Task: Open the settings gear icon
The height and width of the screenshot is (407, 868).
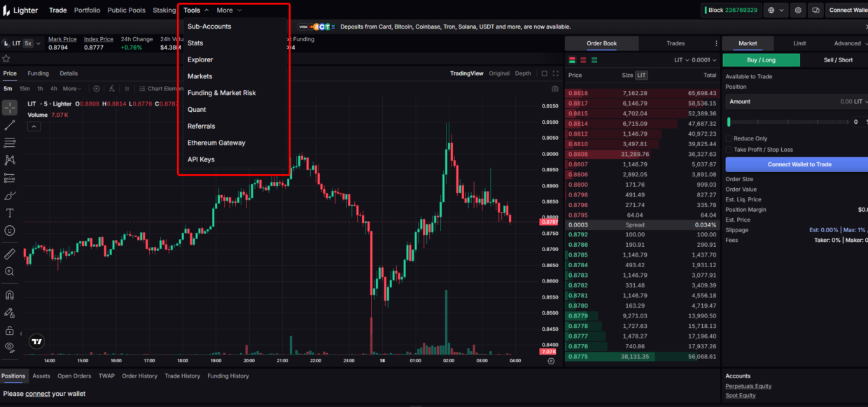Action: click(x=798, y=10)
